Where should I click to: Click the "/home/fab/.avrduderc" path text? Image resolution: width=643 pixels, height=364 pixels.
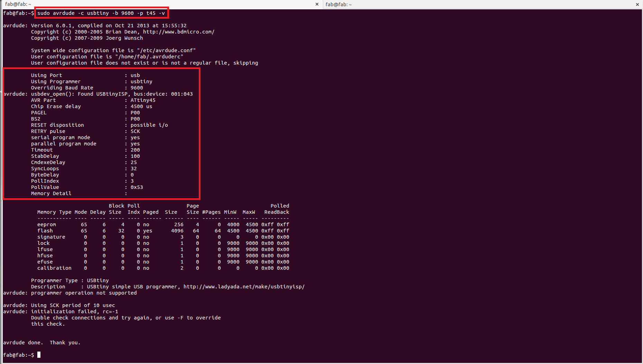coord(149,57)
